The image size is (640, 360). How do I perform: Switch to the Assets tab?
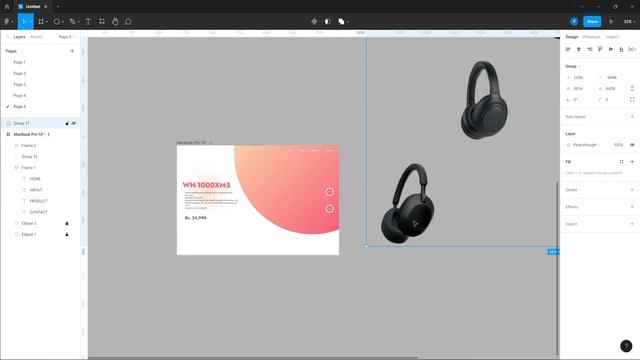[x=36, y=37]
